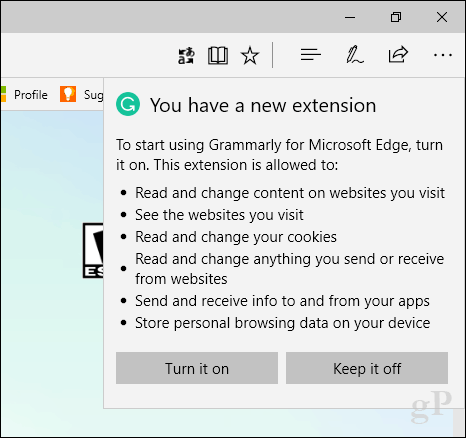Click the Translate page icon
466x438 pixels.
(x=186, y=55)
